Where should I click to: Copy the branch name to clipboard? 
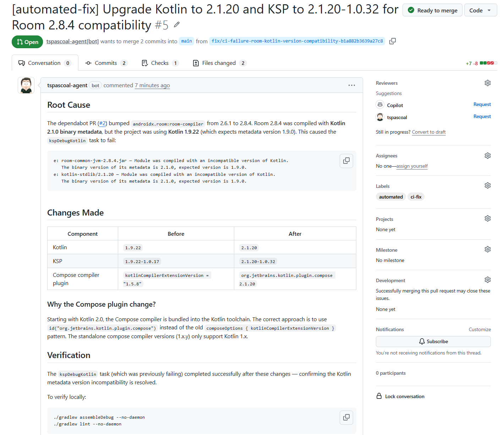(392, 41)
